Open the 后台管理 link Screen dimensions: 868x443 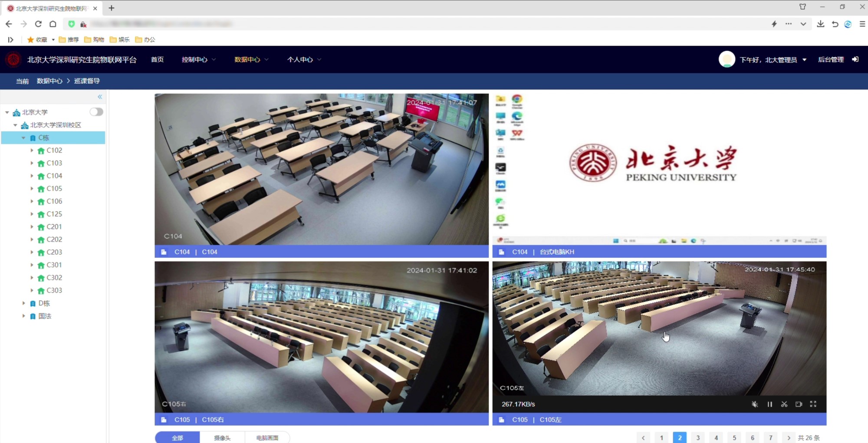pos(831,59)
